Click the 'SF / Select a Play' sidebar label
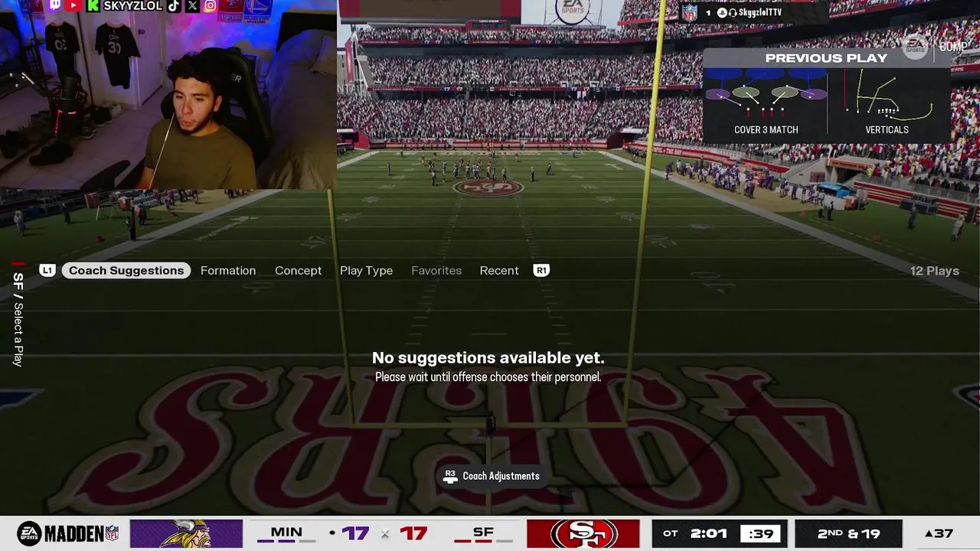 [18, 319]
